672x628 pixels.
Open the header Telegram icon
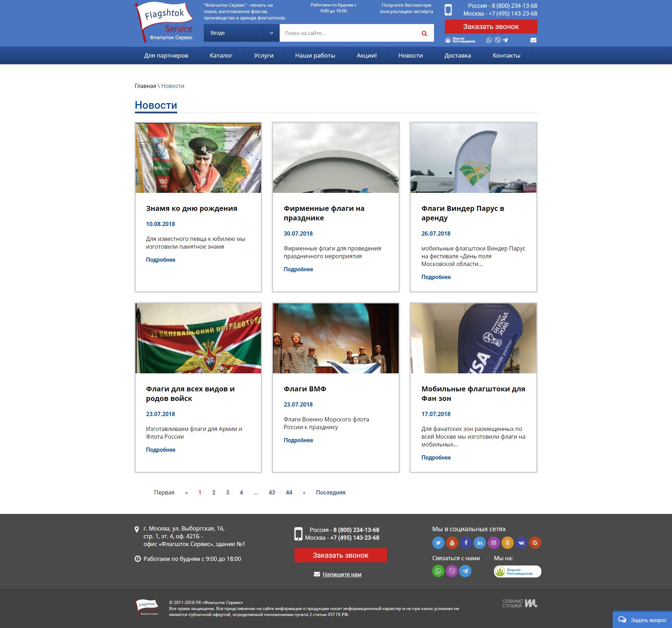click(505, 40)
